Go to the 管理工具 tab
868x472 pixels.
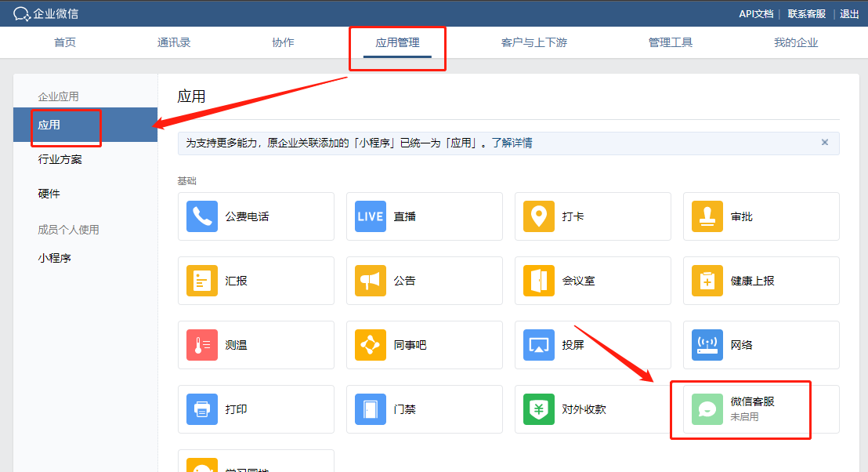click(x=671, y=42)
